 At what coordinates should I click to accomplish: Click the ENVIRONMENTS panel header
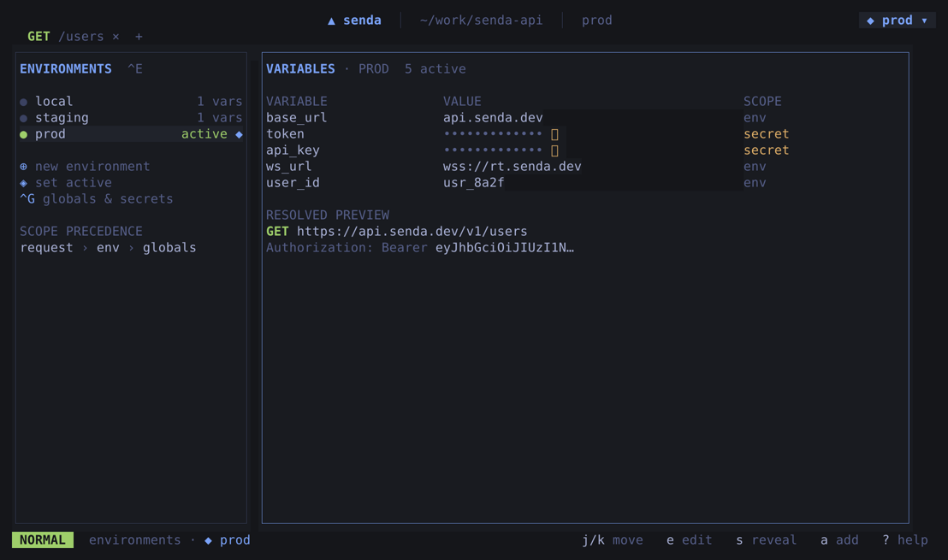pos(66,69)
